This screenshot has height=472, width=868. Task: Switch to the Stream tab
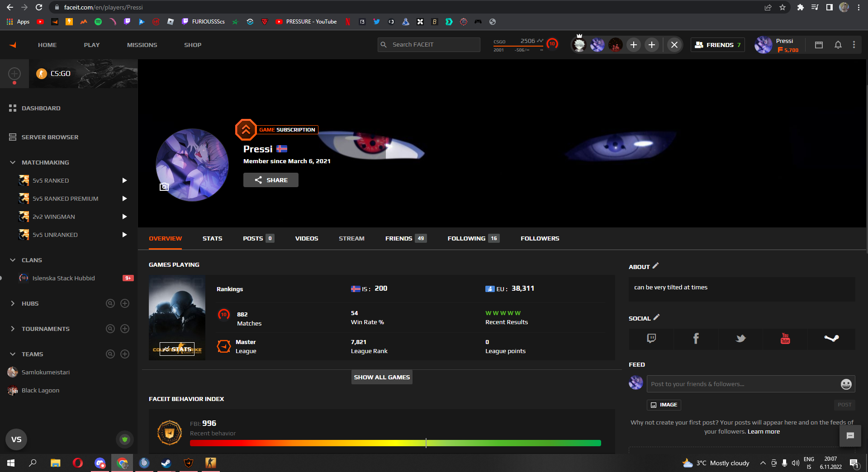[x=351, y=238]
